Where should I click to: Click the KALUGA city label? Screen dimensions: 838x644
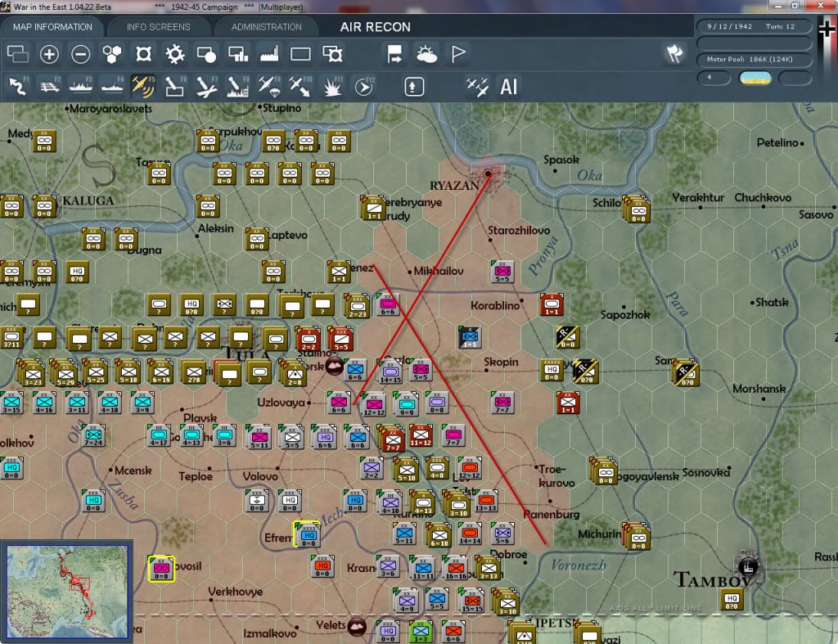[x=88, y=201]
